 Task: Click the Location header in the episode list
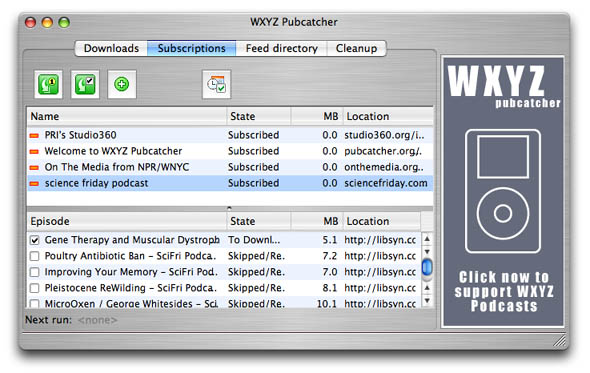[x=382, y=221]
